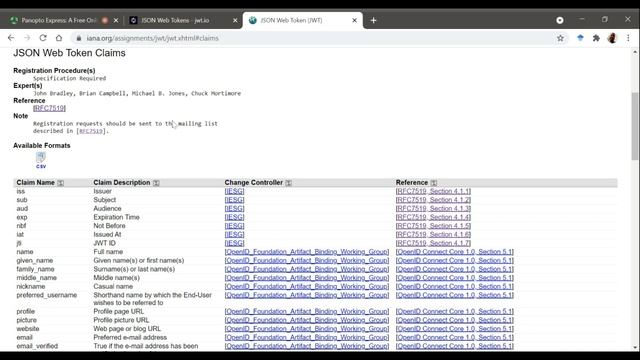Image resolution: width=640 pixels, height=360 pixels.
Task: Click the browser forward arrow
Action: click(27, 38)
